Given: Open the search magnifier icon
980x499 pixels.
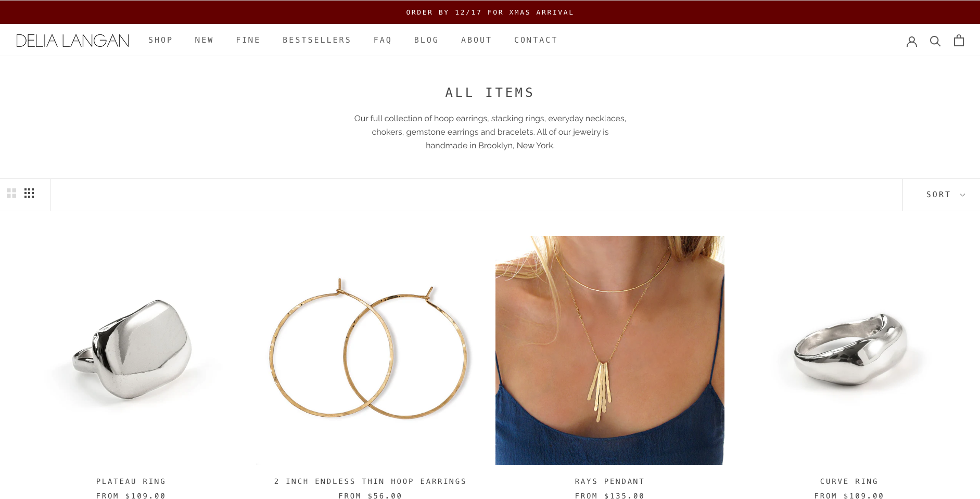Looking at the screenshot, I should coord(935,41).
